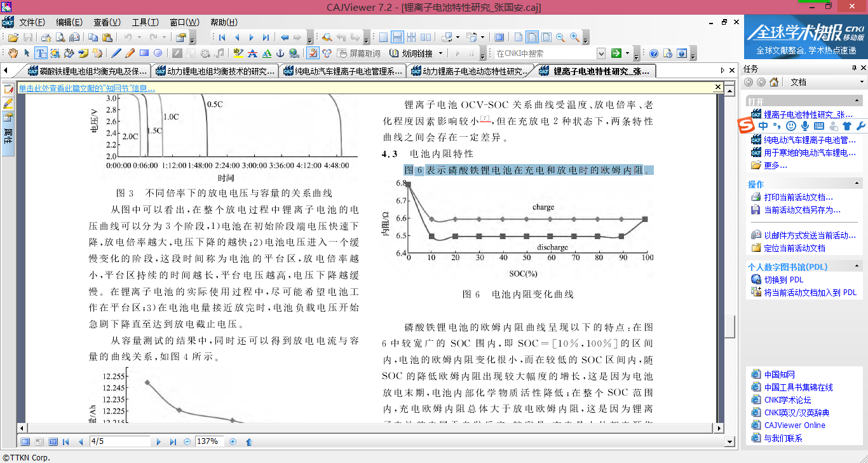Select the ellipse annotation tool
Viewport: 868px width, 463px height.
click(x=158, y=53)
